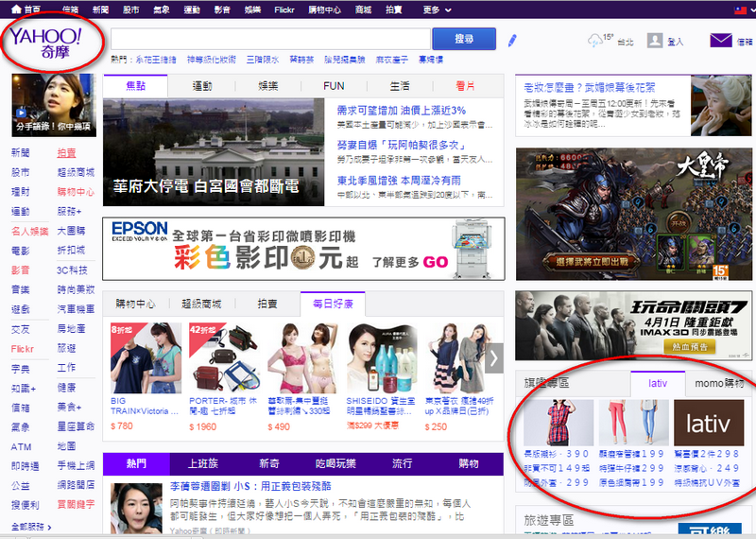Click the Taiwan flag icon in top bar

click(741, 9)
